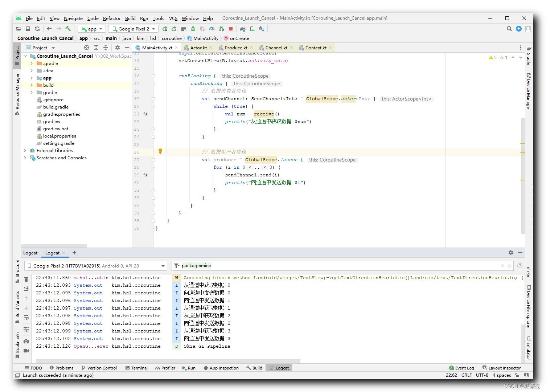Open logcat device selector dropdown
This screenshot has height=392, width=546.
point(96,266)
